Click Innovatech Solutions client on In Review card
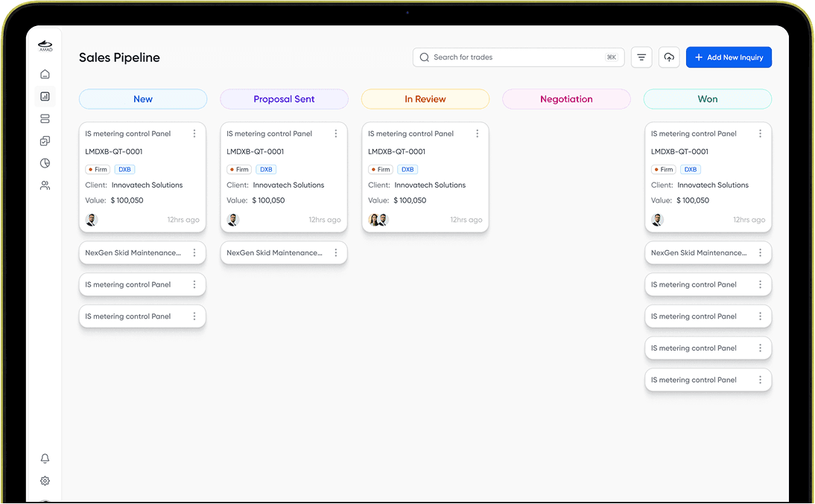This screenshot has width=815, height=504. click(x=430, y=185)
